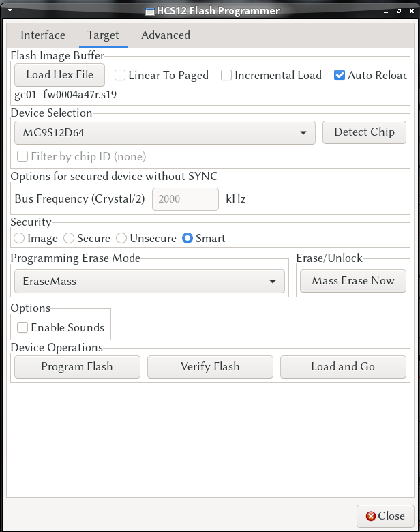Enable Sounds checkbox in Options
The width and height of the screenshot is (420, 532).
[x=22, y=327]
